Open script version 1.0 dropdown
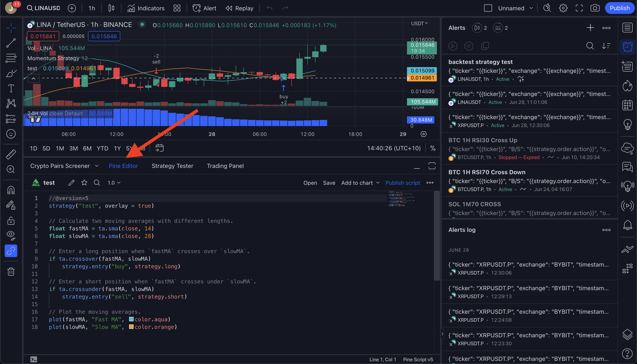This screenshot has width=637, height=364. tap(114, 183)
